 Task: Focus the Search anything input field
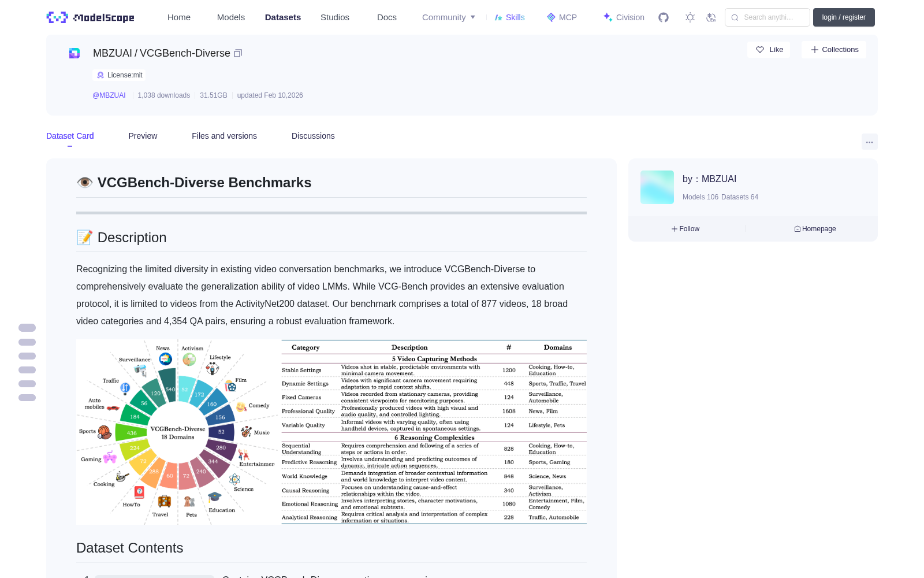[767, 17]
